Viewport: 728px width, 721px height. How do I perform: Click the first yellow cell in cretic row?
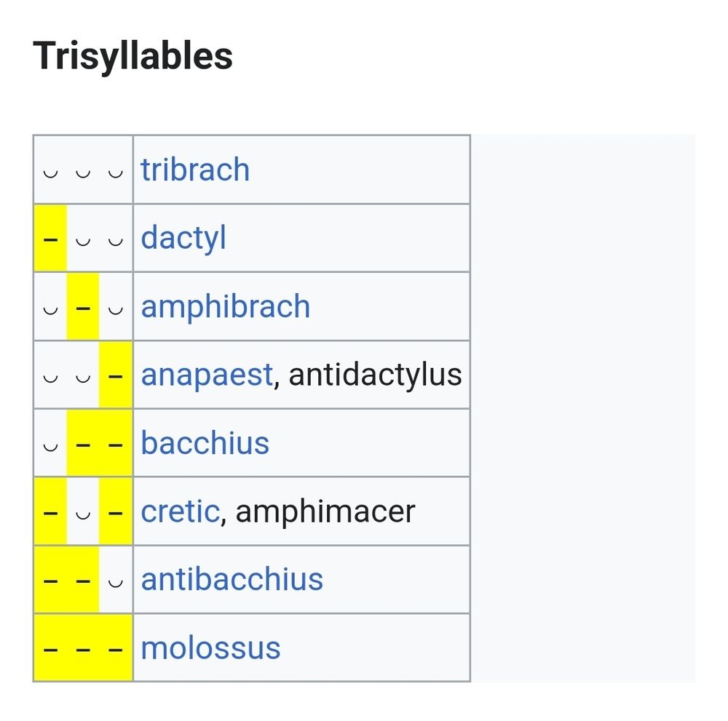coord(51,511)
